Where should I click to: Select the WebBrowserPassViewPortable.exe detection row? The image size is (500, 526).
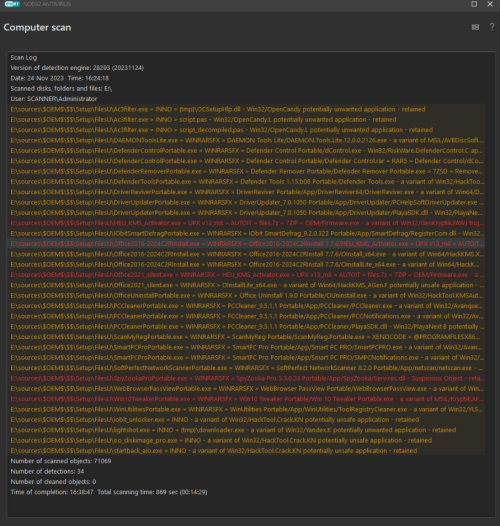pos(246,389)
